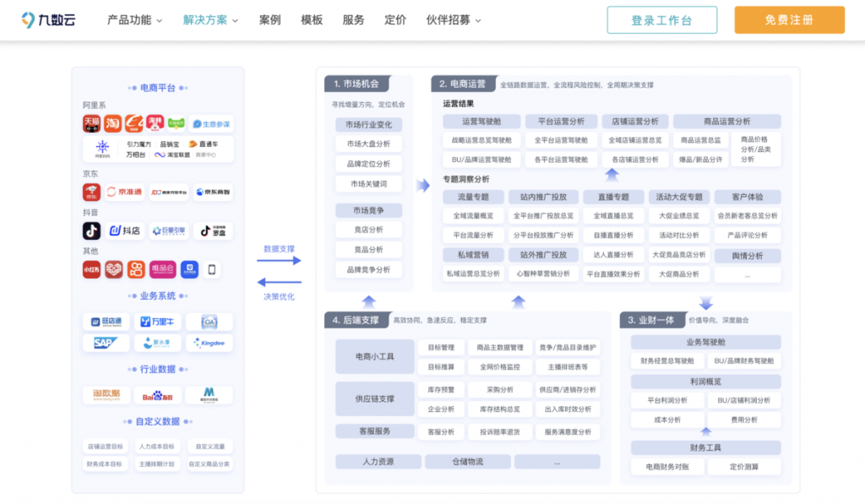This screenshot has width=865, height=504.
Task: Switch to the 案例 menu item
Action: coord(269,19)
